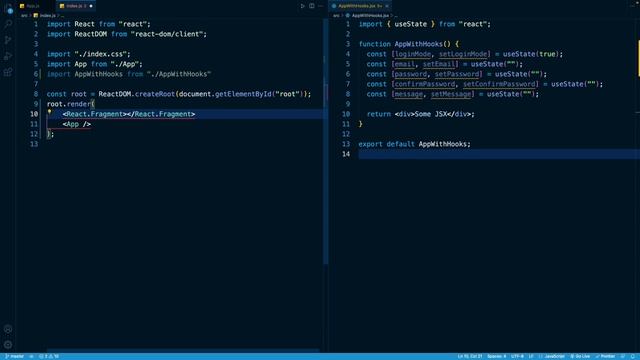Click the master branch in the status bar
The image size is (640, 360).
[x=14, y=356]
